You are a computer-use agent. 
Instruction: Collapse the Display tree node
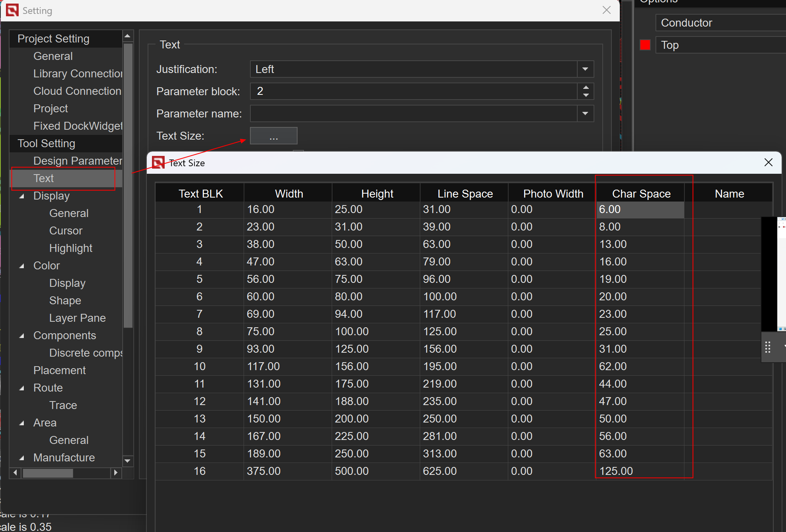(22, 196)
